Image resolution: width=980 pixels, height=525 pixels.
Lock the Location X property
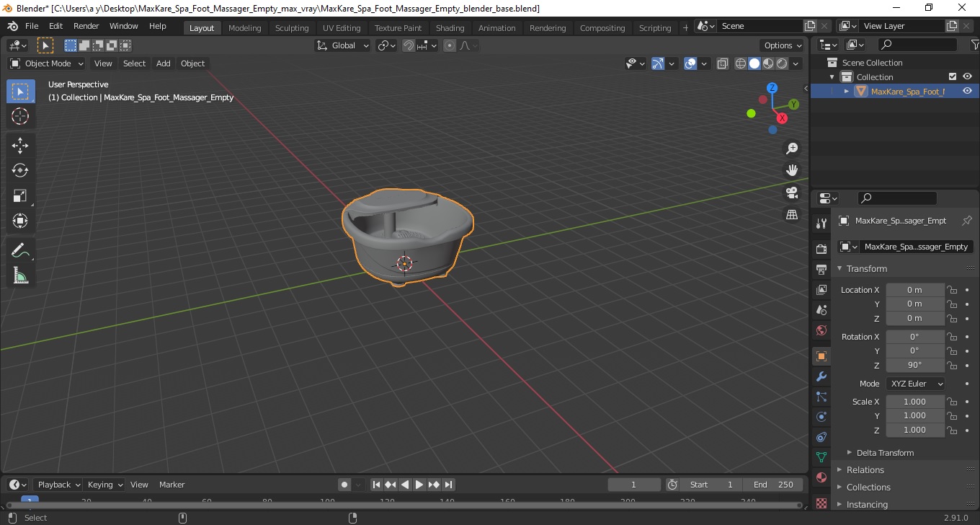(952, 290)
